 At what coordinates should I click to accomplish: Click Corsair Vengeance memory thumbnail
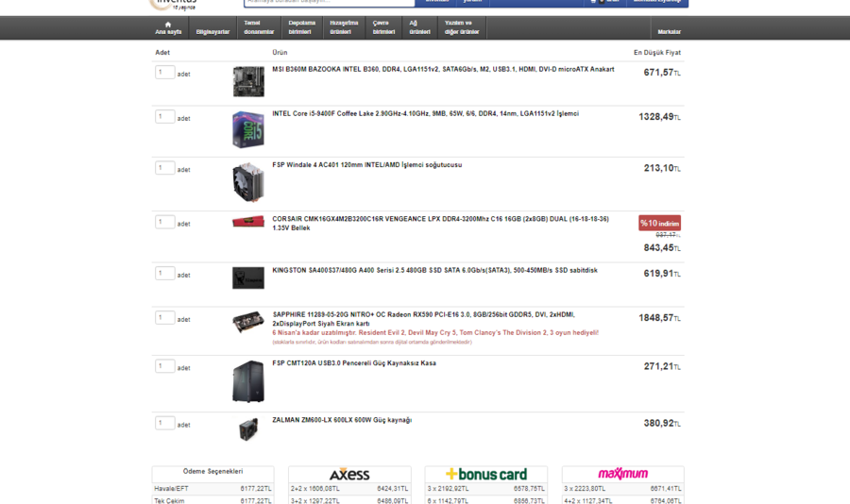click(248, 222)
